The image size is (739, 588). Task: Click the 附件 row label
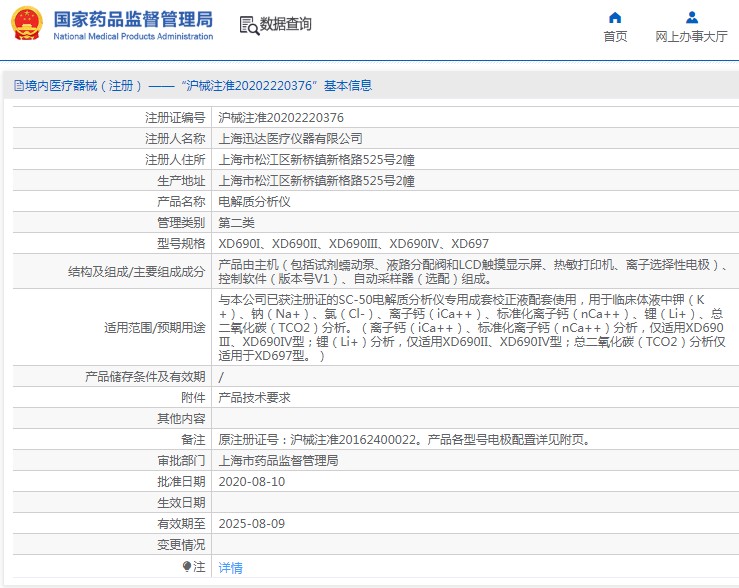click(193, 398)
